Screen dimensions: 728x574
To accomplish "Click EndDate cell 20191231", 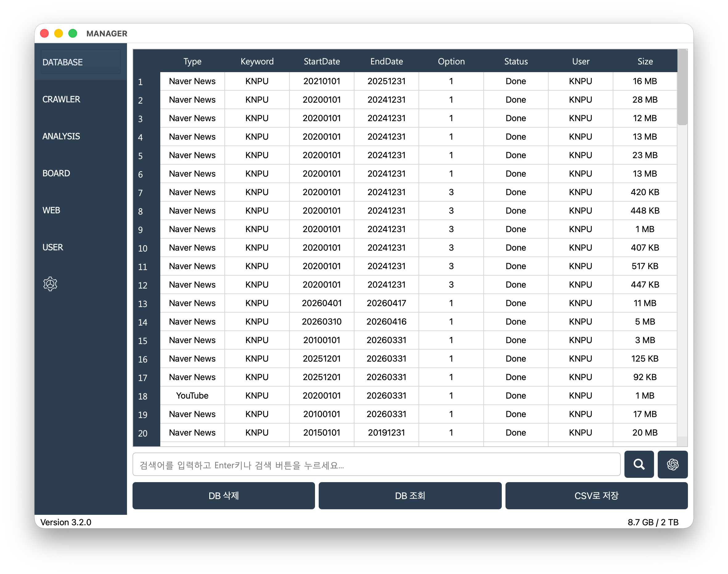I will (386, 433).
